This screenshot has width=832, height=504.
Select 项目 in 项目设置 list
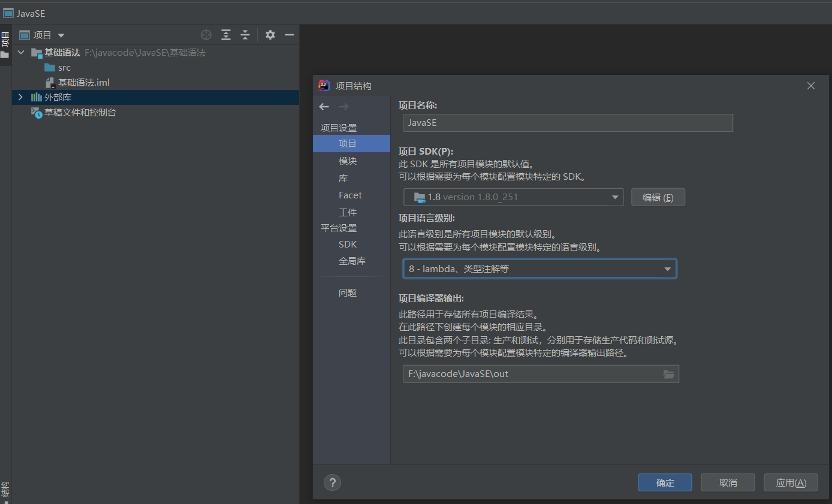click(x=351, y=144)
